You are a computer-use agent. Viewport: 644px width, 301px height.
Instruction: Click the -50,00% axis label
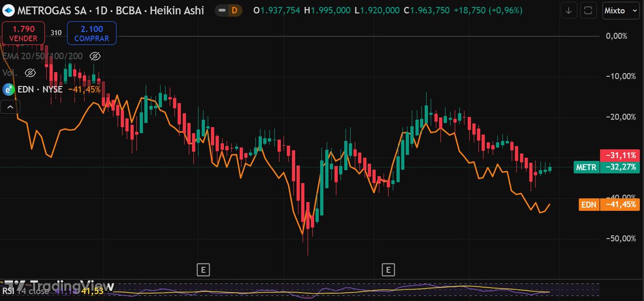point(621,238)
